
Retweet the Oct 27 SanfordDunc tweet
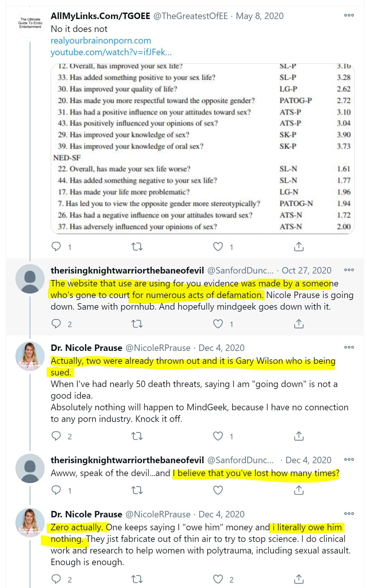(137, 324)
